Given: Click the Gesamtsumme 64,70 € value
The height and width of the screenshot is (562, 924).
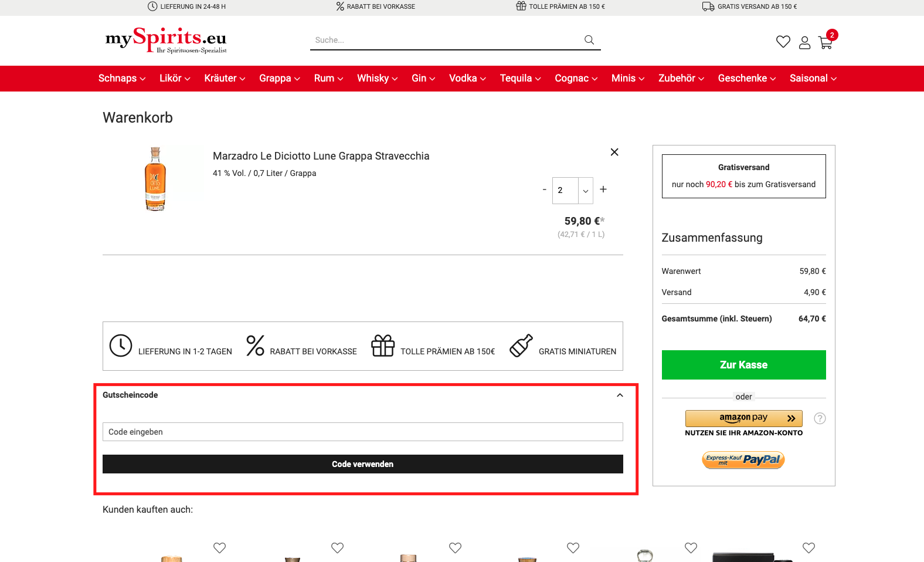Looking at the screenshot, I should (x=812, y=319).
